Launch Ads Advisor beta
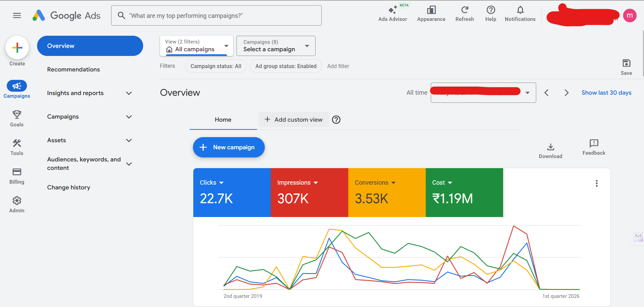 [x=392, y=10]
